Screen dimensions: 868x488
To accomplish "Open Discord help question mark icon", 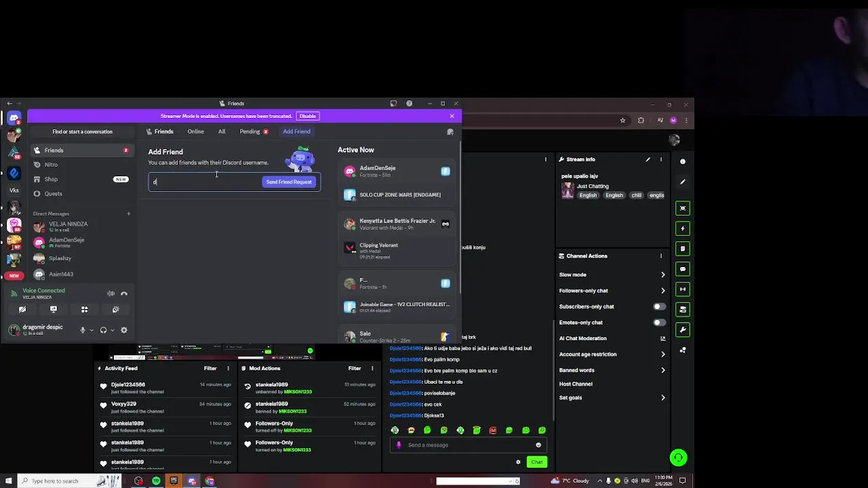I will [x=409, y=104].
